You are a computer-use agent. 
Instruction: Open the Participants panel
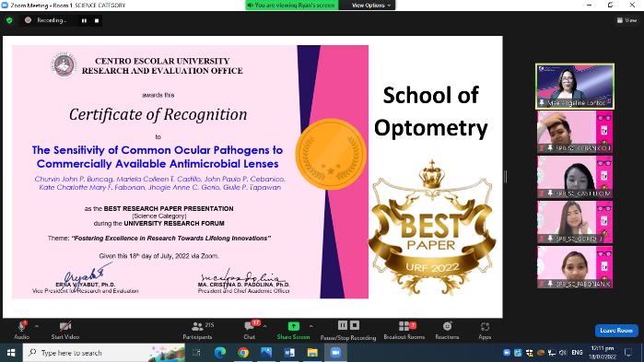[198, 331]
